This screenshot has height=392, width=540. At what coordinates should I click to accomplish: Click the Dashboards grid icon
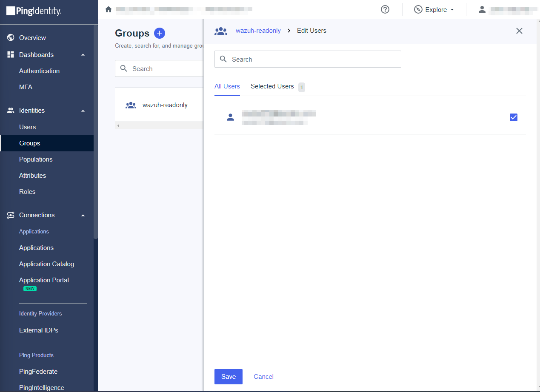pyautogui.click(x=11, y=55)
